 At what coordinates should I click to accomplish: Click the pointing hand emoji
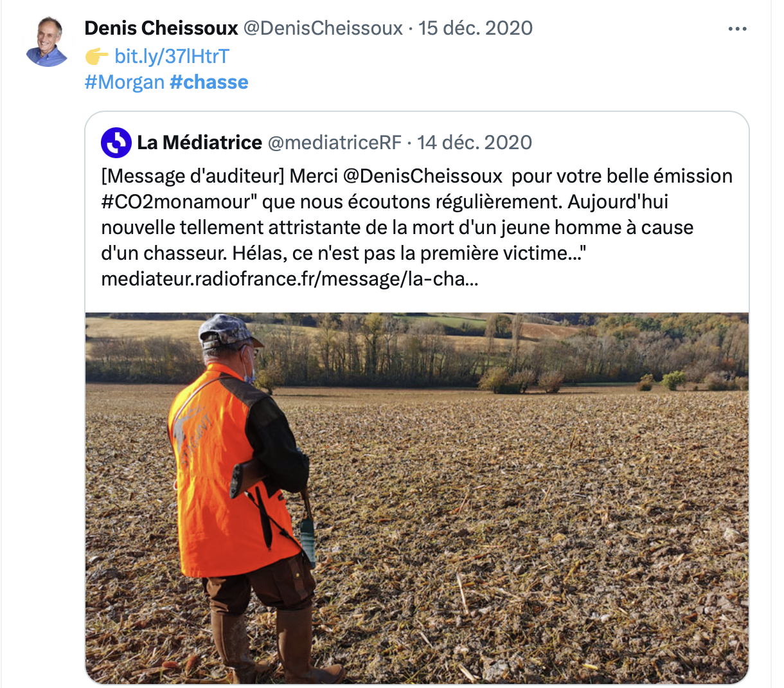tap(96, 57)
